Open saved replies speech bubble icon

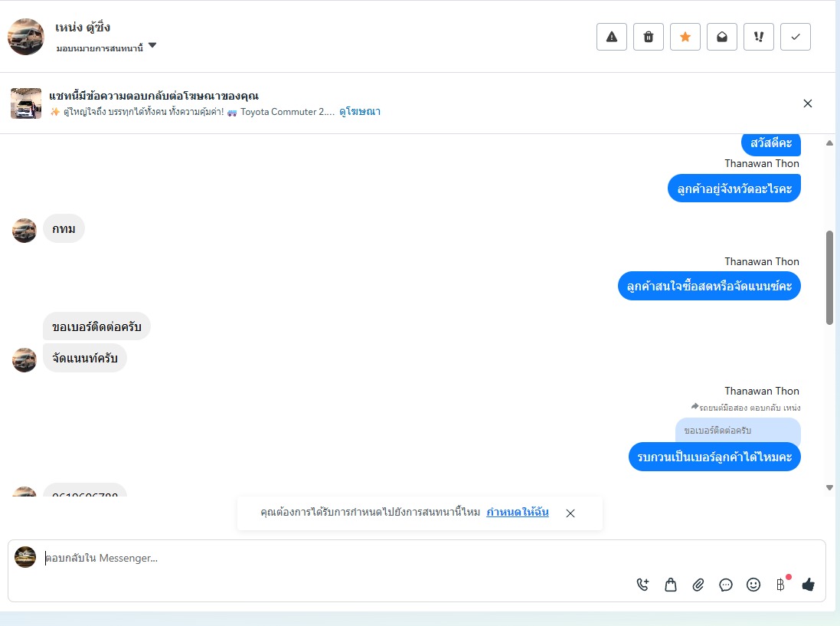(726, 585)
